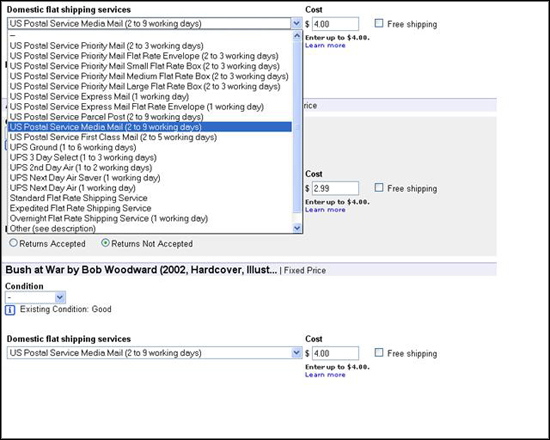This screenshot has height=440, width=550.
Task: Choose UPS Next Day Air (1 working day)
Action: pyautogui.click(x=150, y=188)
